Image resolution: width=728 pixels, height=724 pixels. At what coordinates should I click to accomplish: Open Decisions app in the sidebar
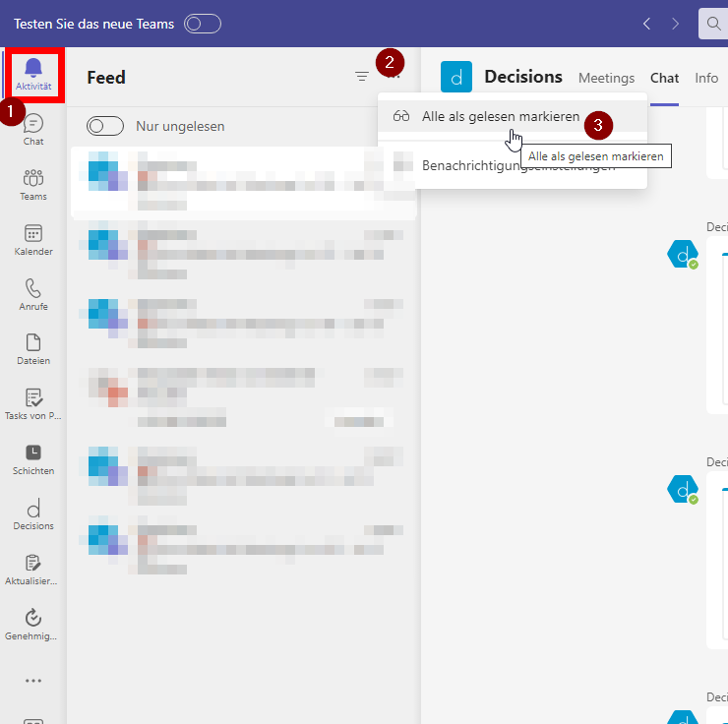pyautogui.click(x=33, y=514)
